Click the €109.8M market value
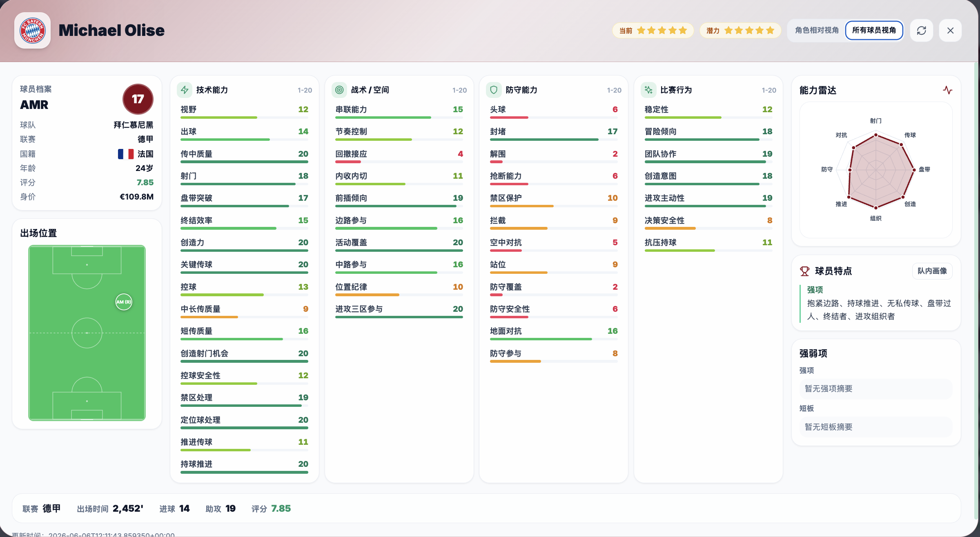The width and height of the screenshot is (980, 537). (x=136, y=197)
